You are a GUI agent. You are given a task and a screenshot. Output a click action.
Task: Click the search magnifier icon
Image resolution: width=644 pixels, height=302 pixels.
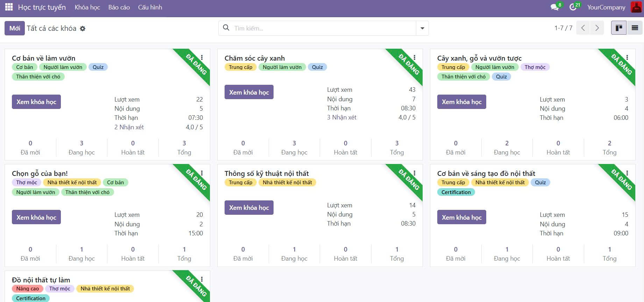pyautogui.click(x=226, y=28)
